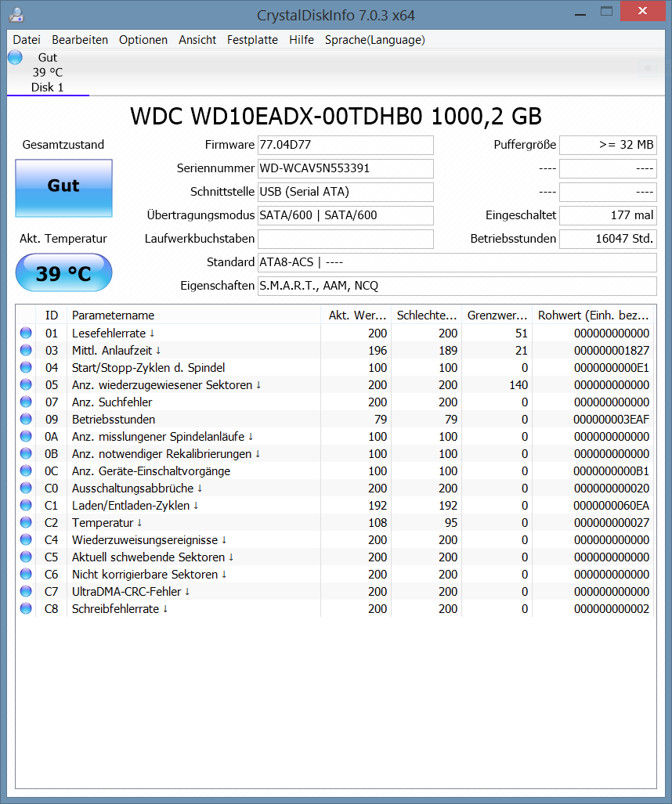Click status orb of Anz. Suchfehler row
Viewport: 672px width, 804px height.
(x=26, y=402)
